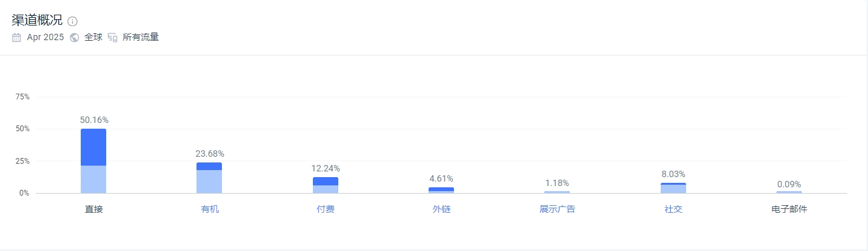This screenshot has height=251, width=868.
Task: Click the dark blue segment of 直接 bar
Action: pyautogui.click(x=93, y=147)
